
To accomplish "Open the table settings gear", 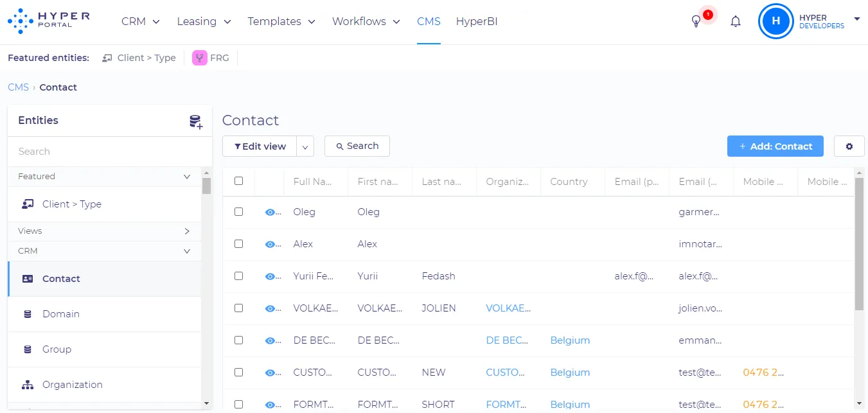I will (x=849, y=146).
